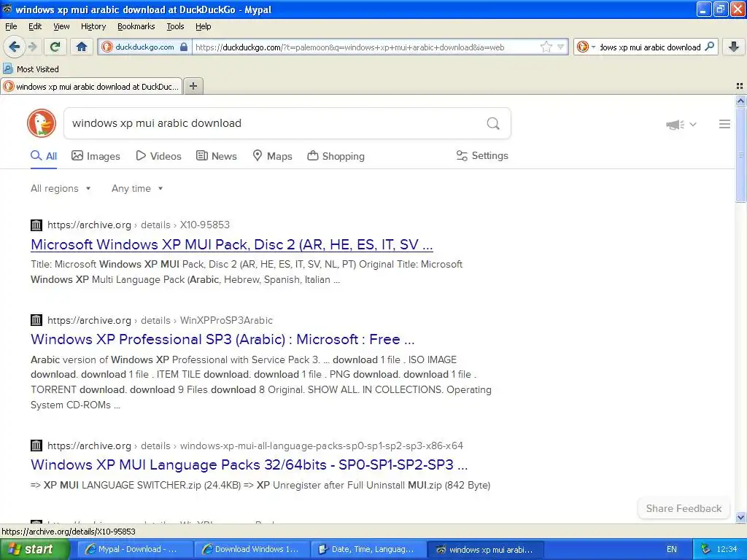Open the File menu
This screenshot has width=747, height=560.
(x=11, y=26)
